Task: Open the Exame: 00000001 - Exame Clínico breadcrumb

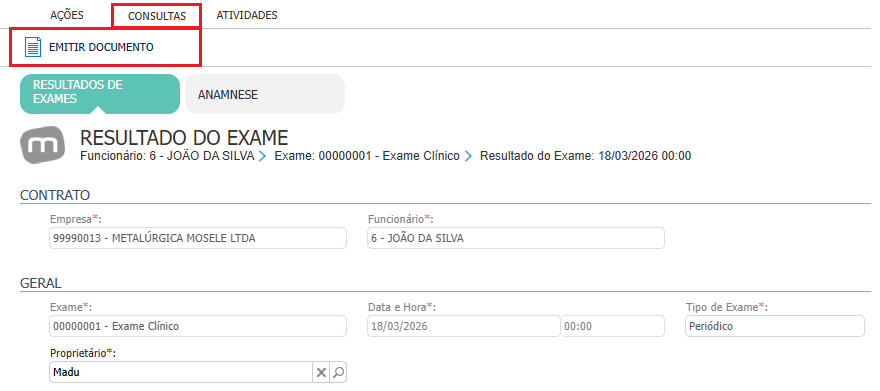Action: pyautogui.click(x=367, y=156)
